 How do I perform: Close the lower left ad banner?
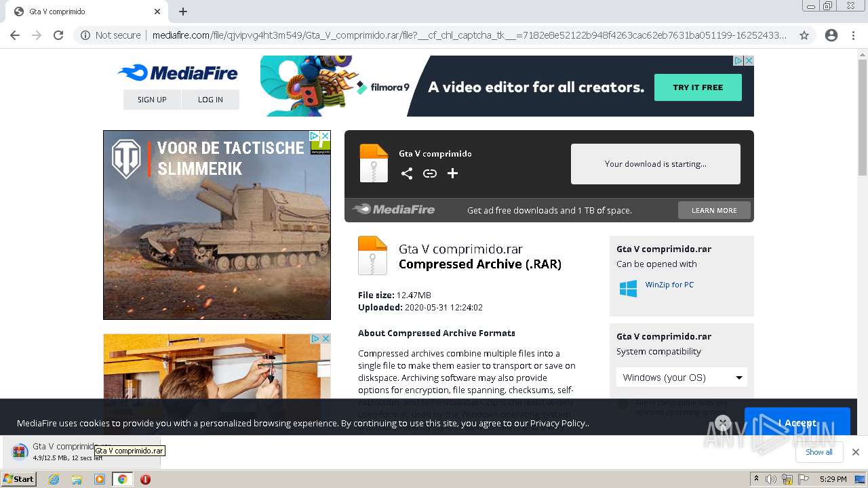coord(325,338)
